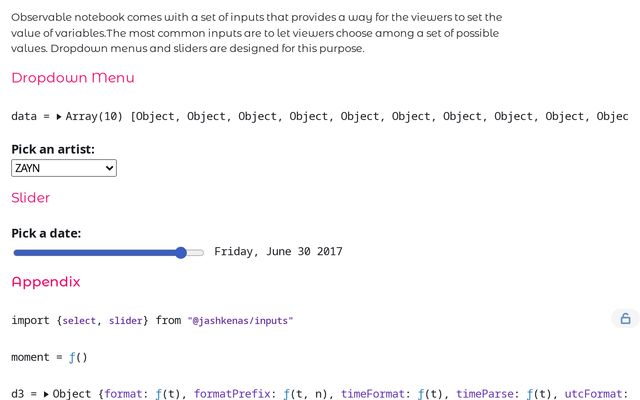Click the unfilled end of the date slider track
640x400 pixels.
pos(196,252)
